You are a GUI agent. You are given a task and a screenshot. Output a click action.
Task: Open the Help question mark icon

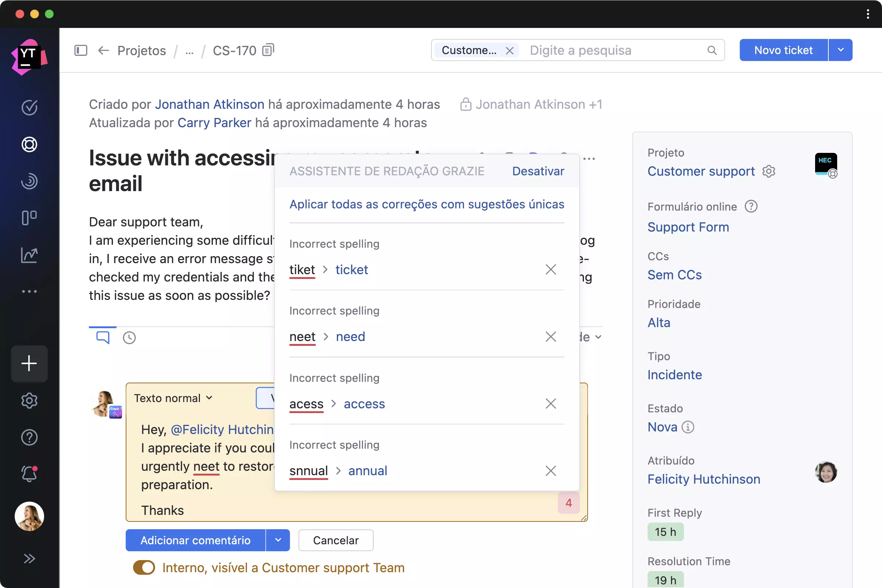[29, 437]
